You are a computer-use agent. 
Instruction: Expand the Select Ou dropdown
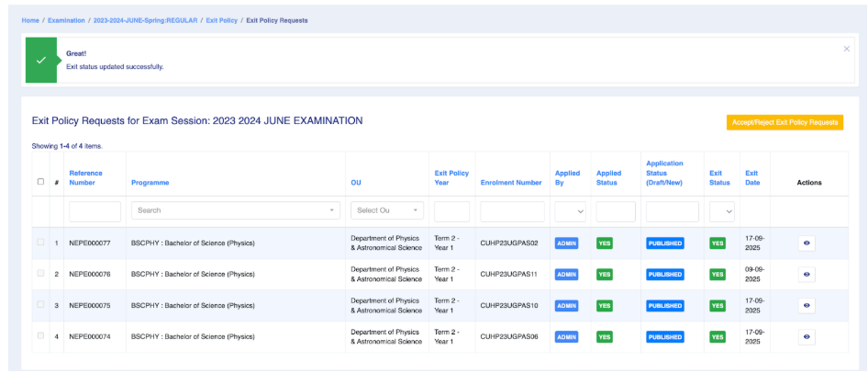click(386, 210)
